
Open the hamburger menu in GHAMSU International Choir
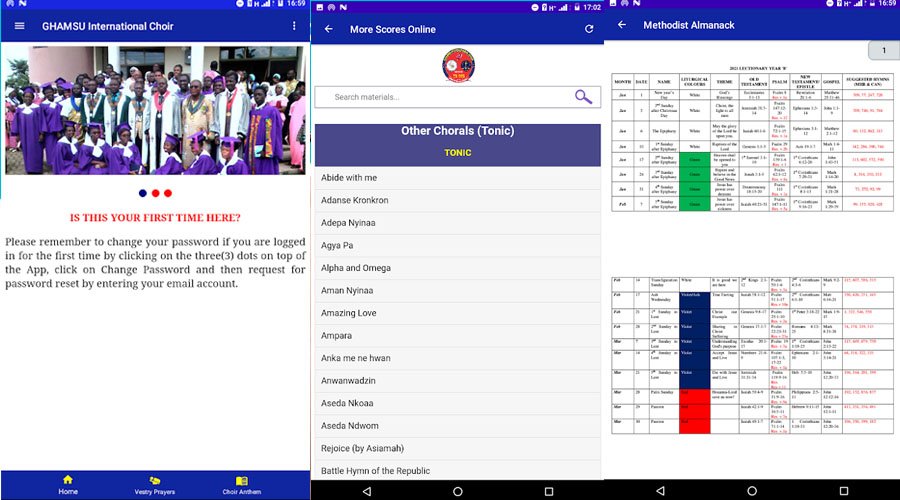(x=20, y=26)
